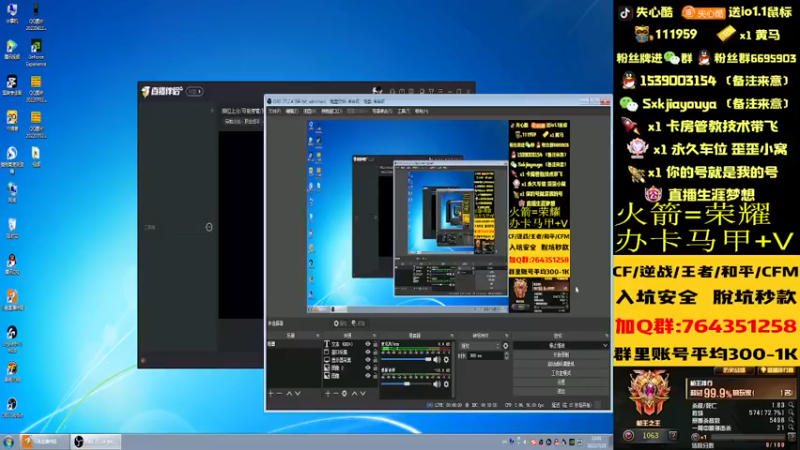Open the Logitech G HUB desktop icon
The height and width of the screenshot is (450, 800).
click(12, 339)
